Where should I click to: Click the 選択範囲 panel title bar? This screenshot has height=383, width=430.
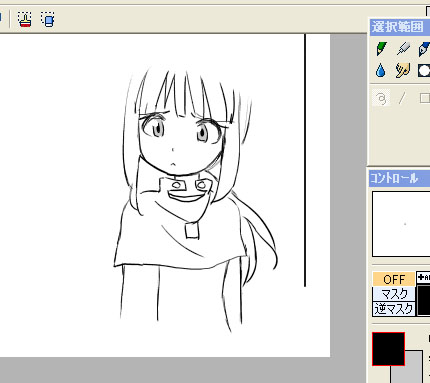[x=400, y=27]
